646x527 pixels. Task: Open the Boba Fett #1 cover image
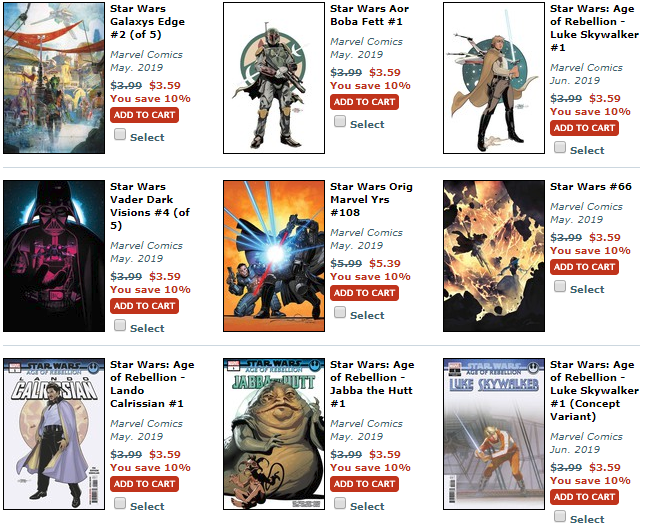[x=274, y=78]
